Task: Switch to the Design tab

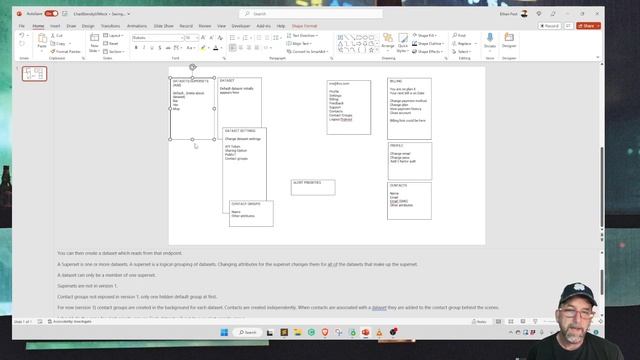Action: point(88,26)
